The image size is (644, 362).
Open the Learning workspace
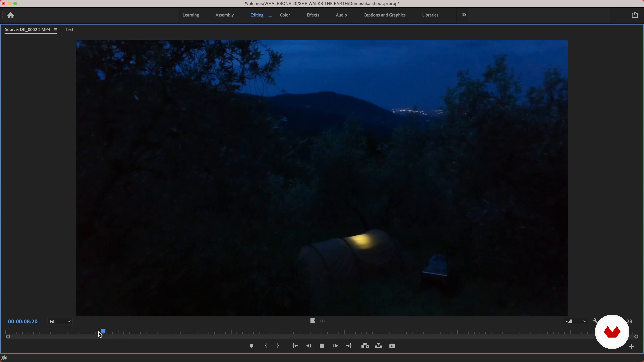point(191,15)
